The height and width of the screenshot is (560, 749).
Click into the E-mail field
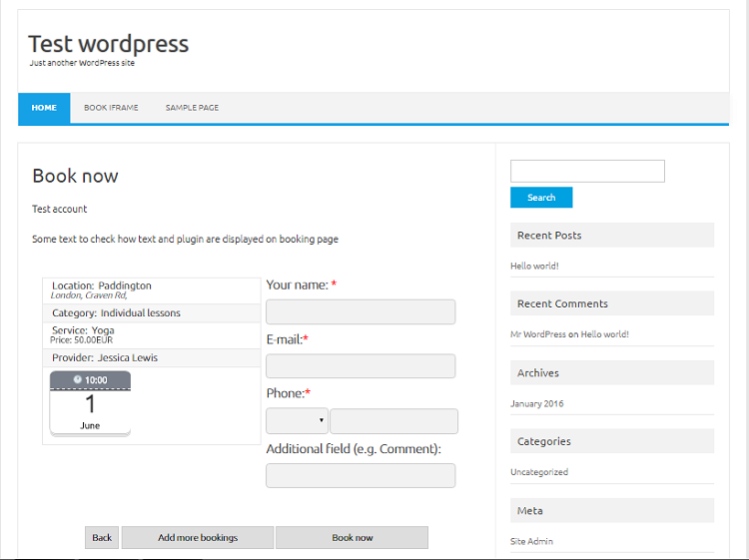click(x=361, y=366)
